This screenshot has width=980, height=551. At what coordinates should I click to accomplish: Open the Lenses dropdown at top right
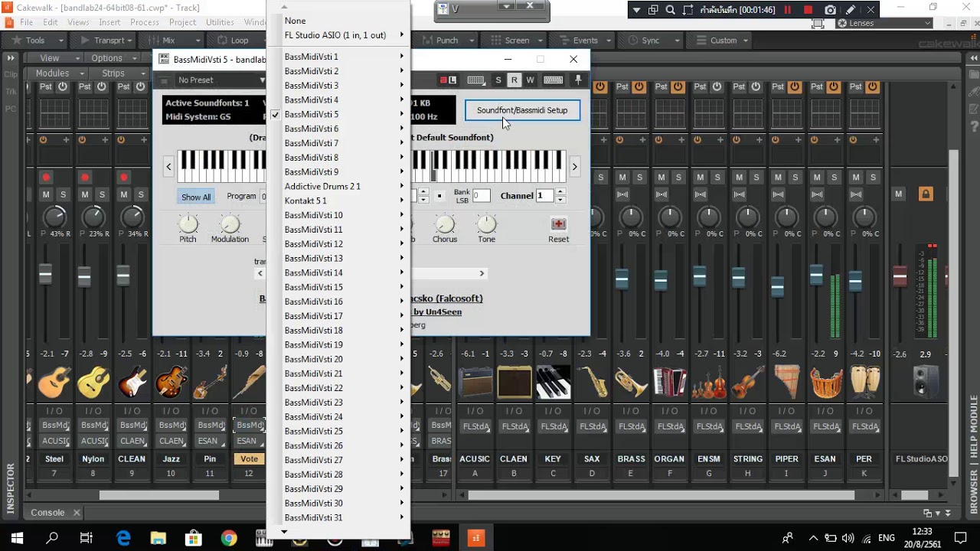point(884,24)
